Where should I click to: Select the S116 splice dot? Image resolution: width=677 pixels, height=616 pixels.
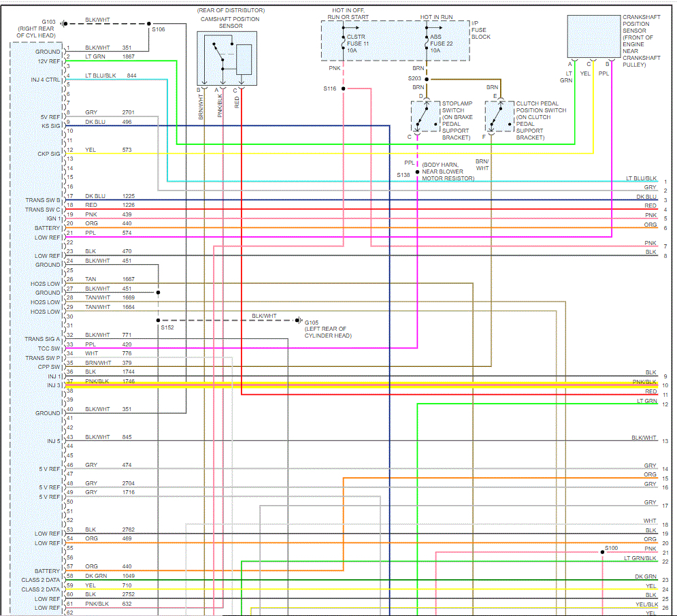click(x=343, y=88)
